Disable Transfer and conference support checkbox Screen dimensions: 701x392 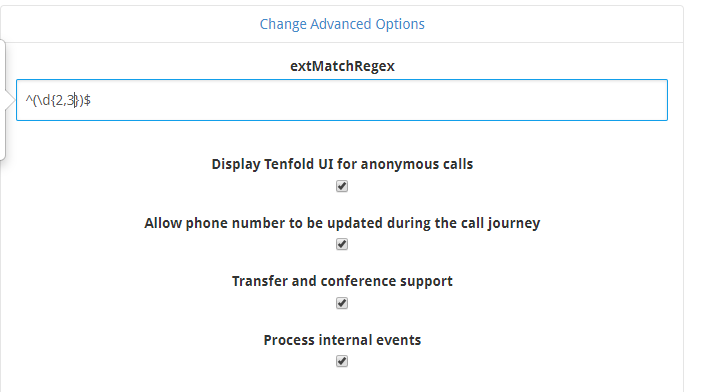pyautogui.click(x=342, y=303)
